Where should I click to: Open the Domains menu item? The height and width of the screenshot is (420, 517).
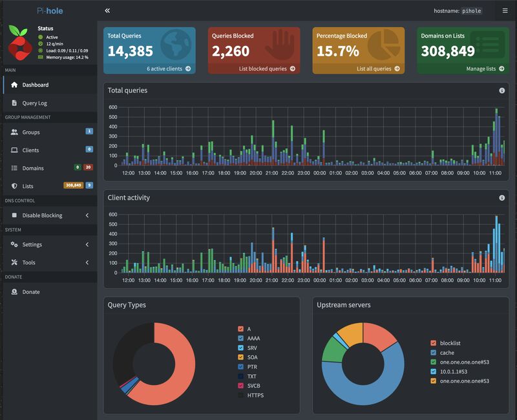tap(50, 168)
